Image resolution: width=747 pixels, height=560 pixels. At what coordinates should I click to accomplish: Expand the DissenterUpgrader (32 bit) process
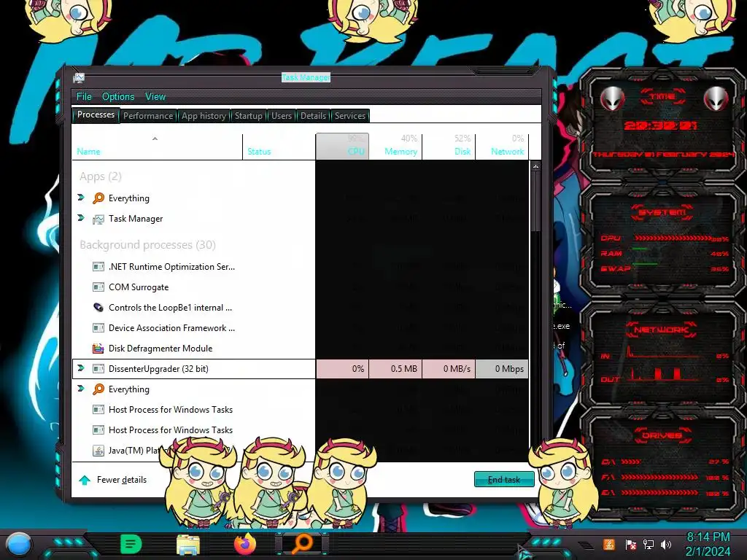click(x=81, y=368)
